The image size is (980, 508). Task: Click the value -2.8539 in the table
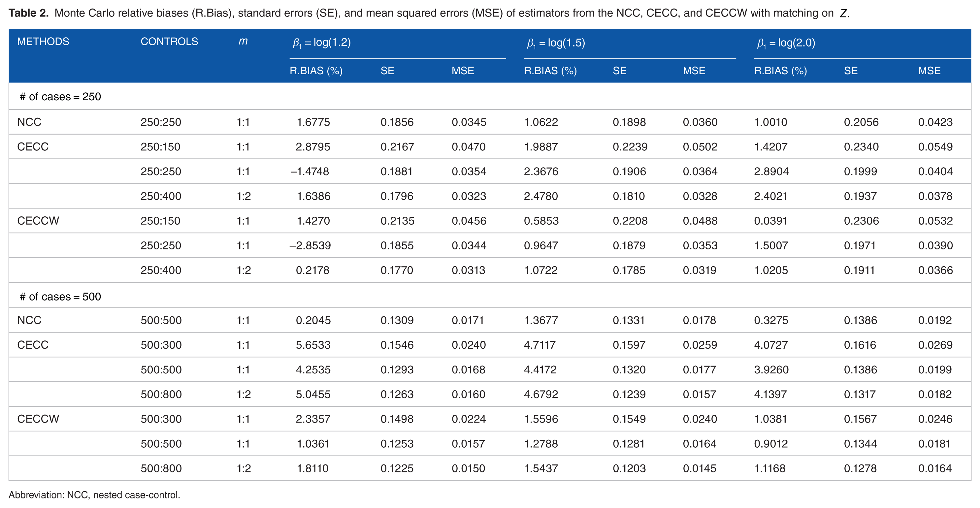(x=310, y=246)
